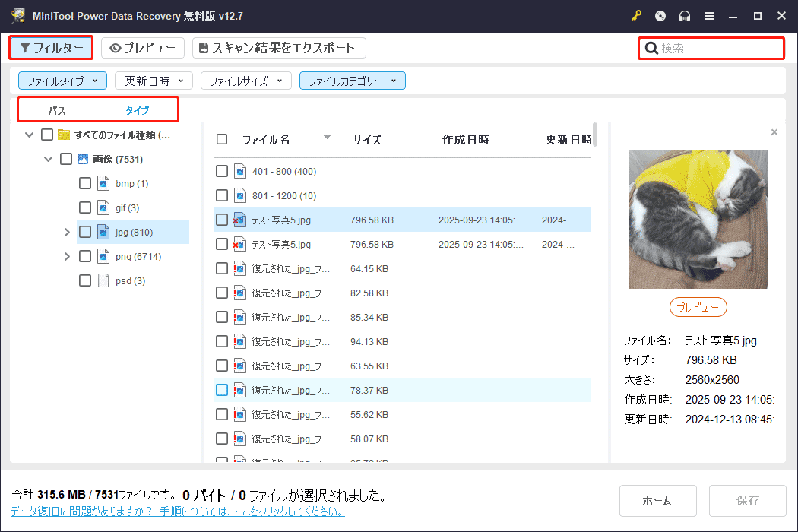
Task: Click プレビュー in the top toolbar
Action: 143,47
